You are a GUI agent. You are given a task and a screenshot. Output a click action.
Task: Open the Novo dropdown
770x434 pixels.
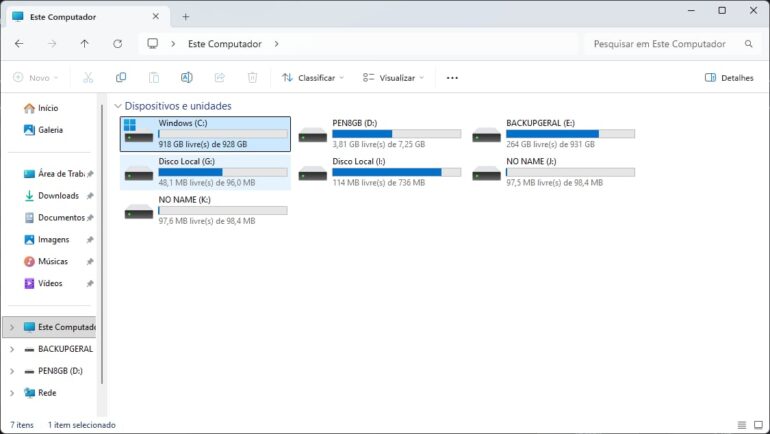click(35, 78)
